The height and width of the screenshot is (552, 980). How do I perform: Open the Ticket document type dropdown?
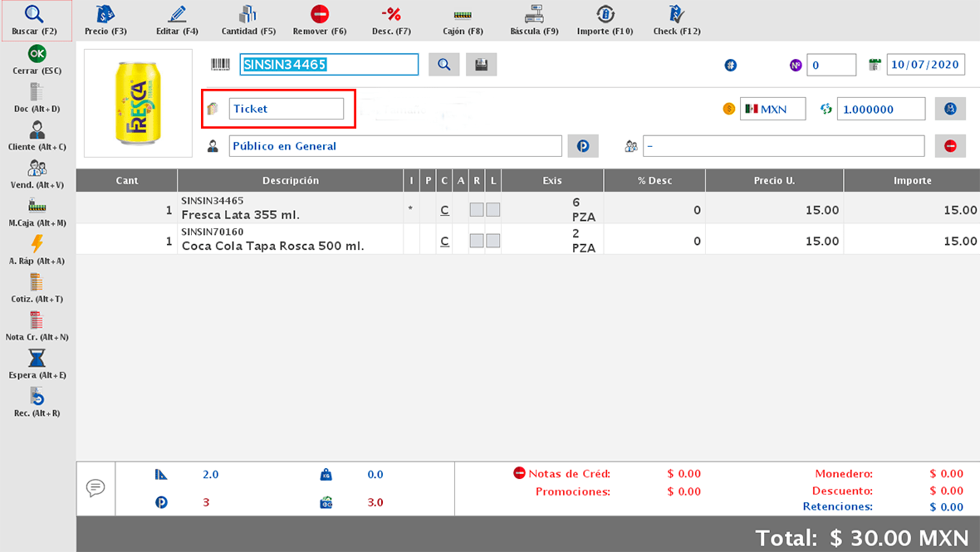coord(286,109)
